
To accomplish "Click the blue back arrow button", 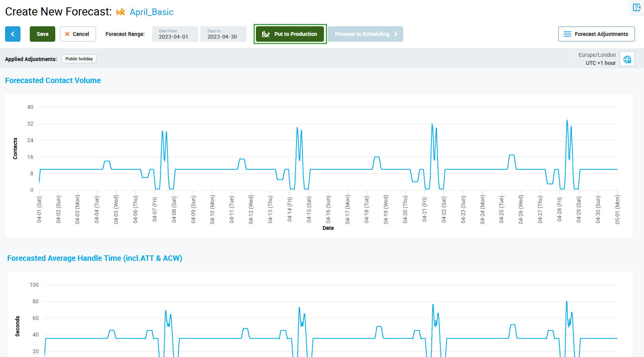I will click(13, 34).
